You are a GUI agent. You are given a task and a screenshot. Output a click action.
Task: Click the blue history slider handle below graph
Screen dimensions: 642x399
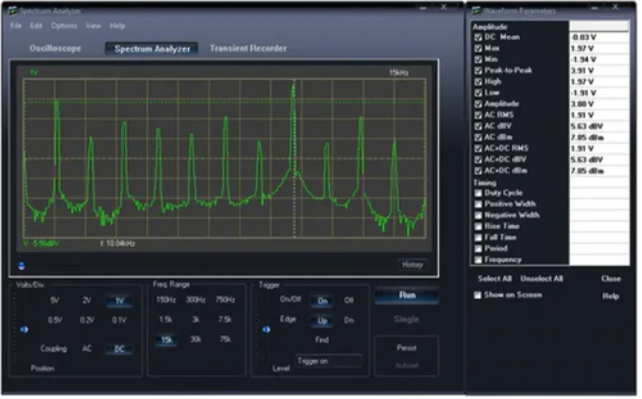point(21,266)
